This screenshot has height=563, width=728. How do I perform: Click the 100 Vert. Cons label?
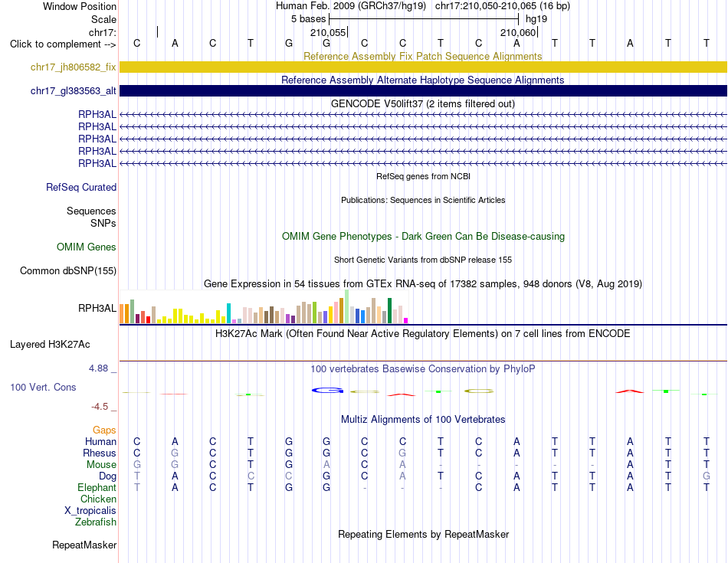tap(43, 387)
